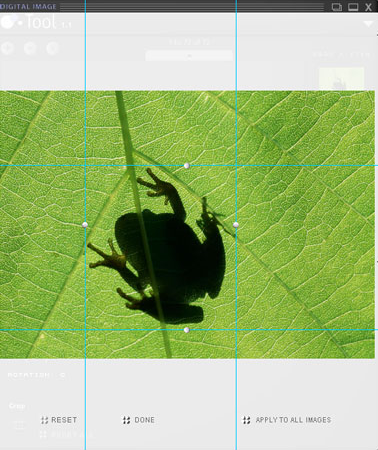Click the bottom crop handle
The height and width of the screenshot is (450, 378).
pos(187,330)
